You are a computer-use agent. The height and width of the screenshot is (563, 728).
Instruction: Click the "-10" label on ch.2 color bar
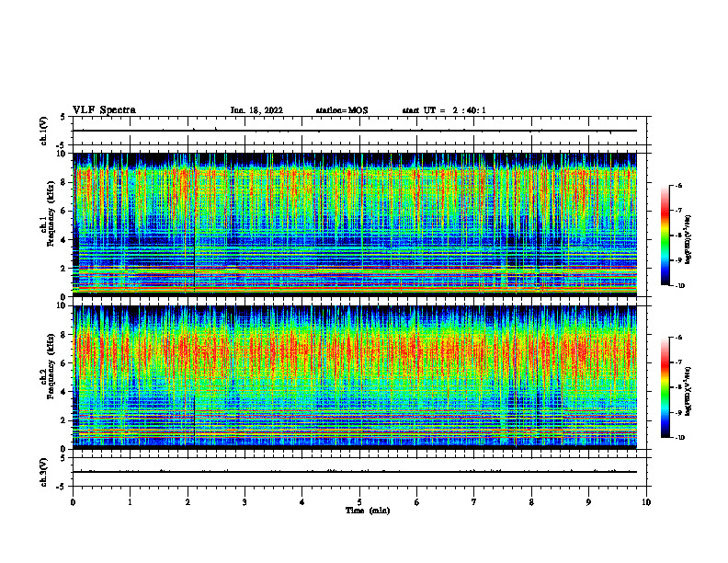click(680, 438)
